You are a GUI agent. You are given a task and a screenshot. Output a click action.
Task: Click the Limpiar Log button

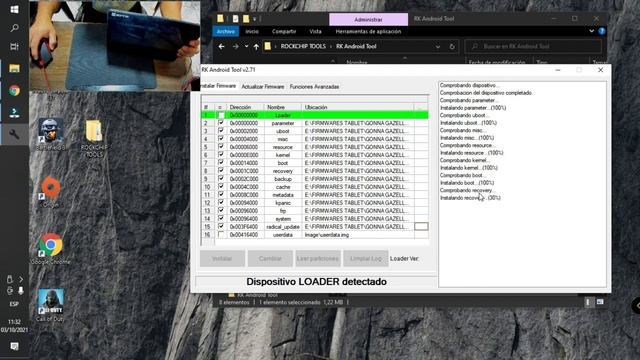tap(366, 258)
